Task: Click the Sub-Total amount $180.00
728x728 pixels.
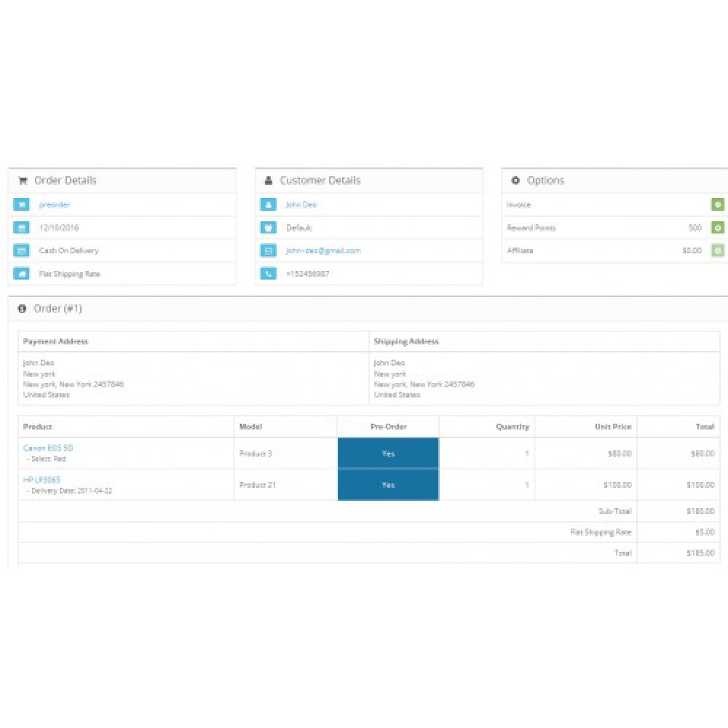Action: (x=700, y=511)
